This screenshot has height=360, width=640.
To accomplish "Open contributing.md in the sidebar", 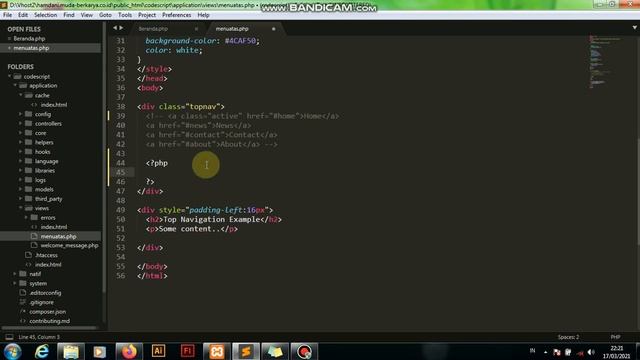I will coord(49,321).
